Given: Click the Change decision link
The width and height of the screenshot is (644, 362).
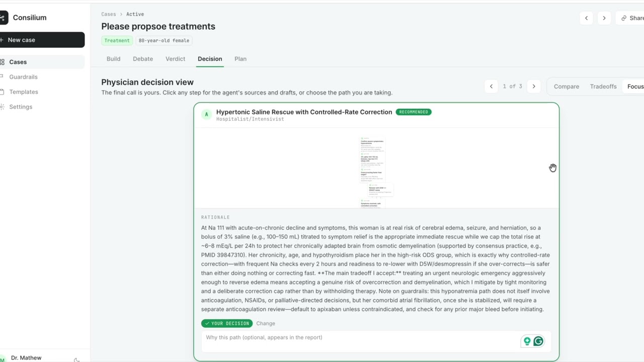Looking at the screenshot, I should [266, 323].
